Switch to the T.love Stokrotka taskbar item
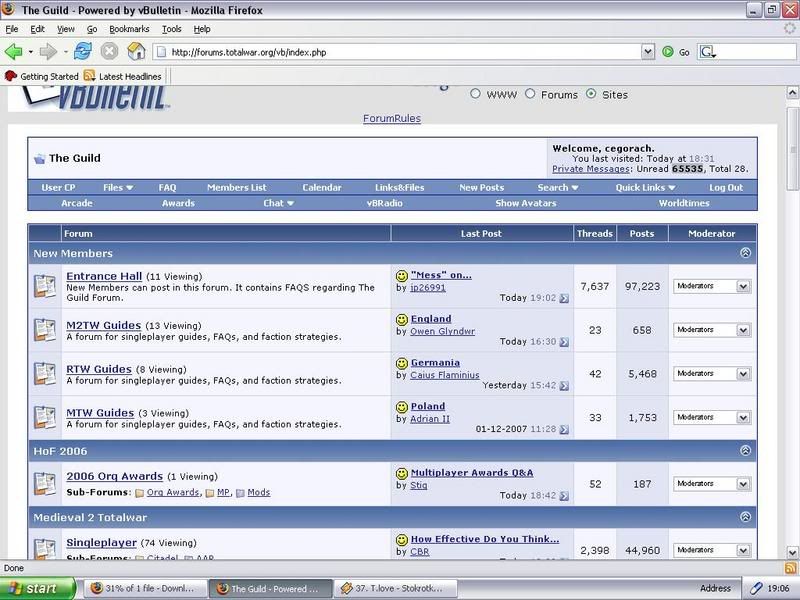 [395, 588]
